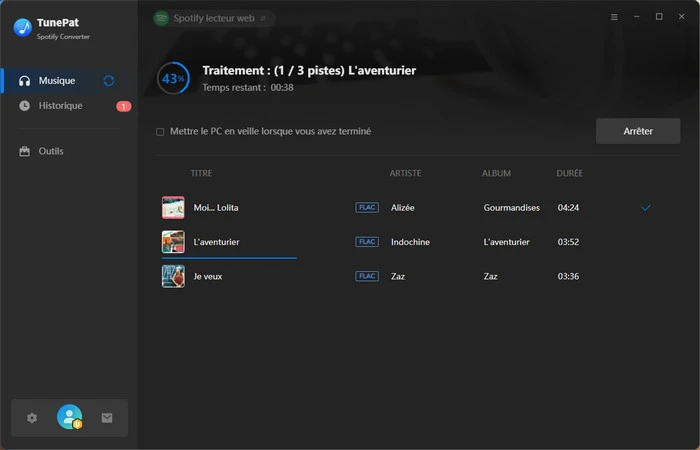Click the blue progress bar under L'aventurier
The height and width of the screenshot is (450, 700).
(229, 258)
